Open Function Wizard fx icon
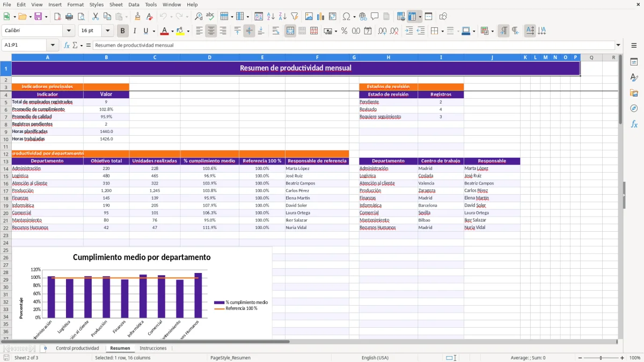644x362 pixels. click(x=67, y=45)
